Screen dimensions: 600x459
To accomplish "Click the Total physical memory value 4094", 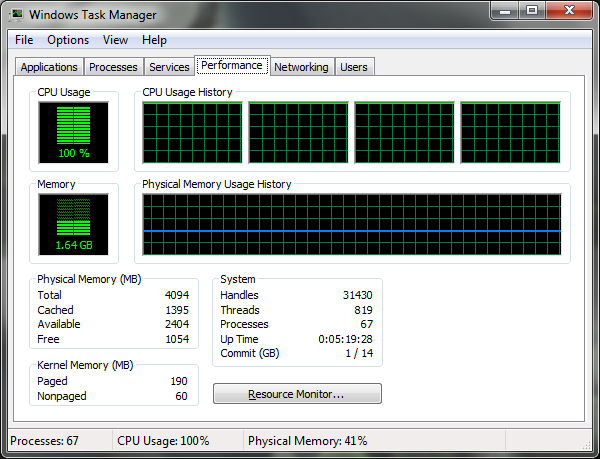I will pyautogui.click(x=177, y=295).
